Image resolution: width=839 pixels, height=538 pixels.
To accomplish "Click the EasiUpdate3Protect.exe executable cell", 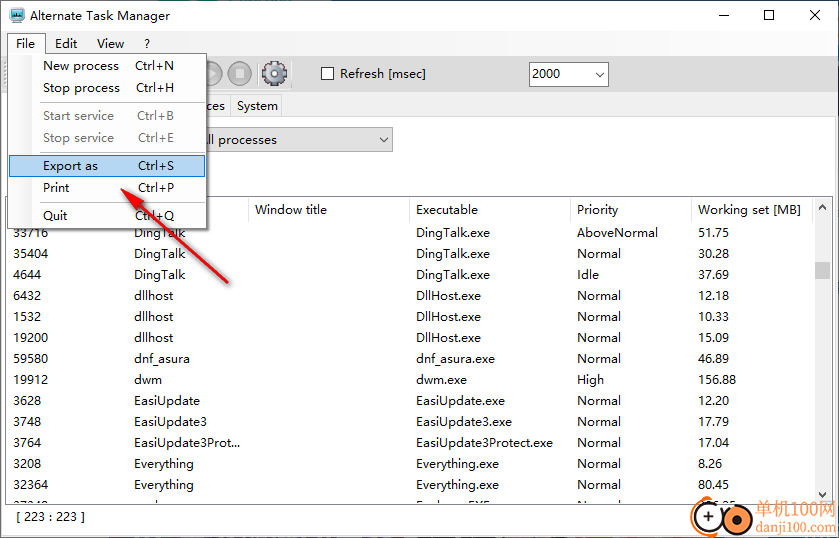I will pyautogui.click(x=484, y=443).
